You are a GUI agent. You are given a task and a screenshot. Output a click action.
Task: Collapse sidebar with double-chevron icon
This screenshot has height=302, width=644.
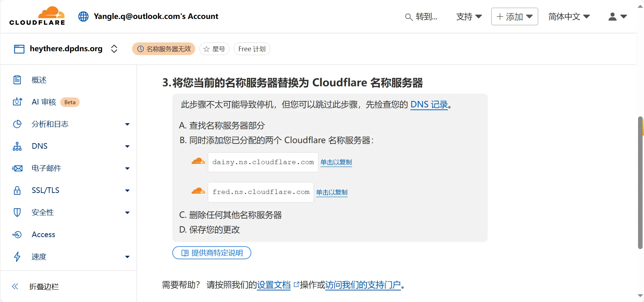(x=15, y=287)
